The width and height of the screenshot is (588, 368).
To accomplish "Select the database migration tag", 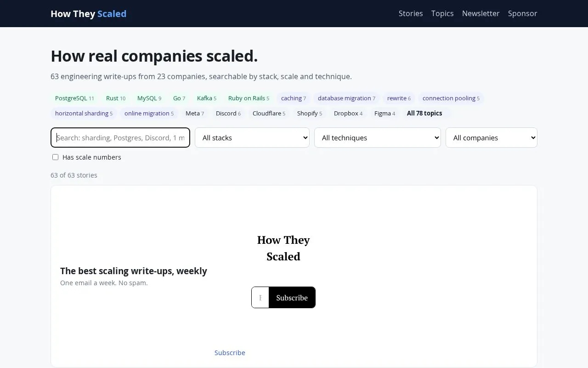I will tap(346, 98).
